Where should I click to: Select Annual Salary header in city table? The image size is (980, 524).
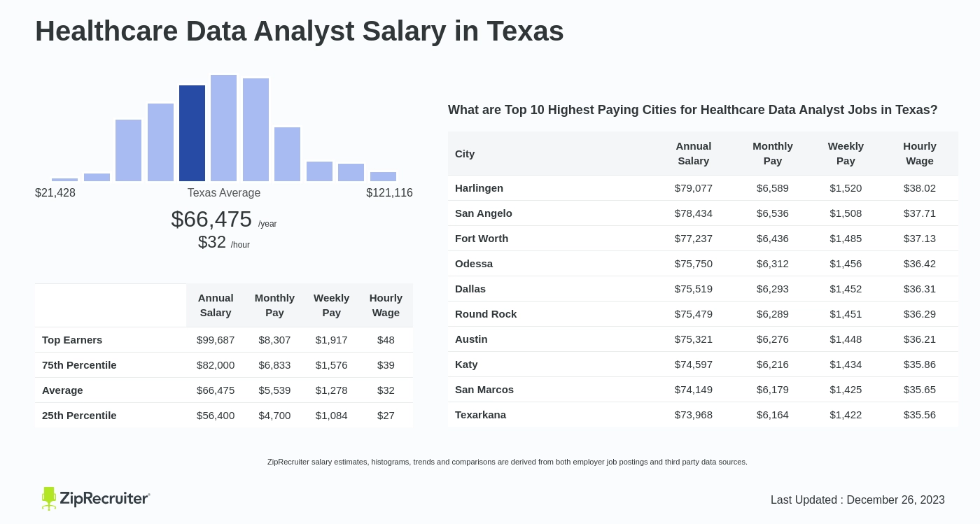pyautogui.click(x=694, y=153)
